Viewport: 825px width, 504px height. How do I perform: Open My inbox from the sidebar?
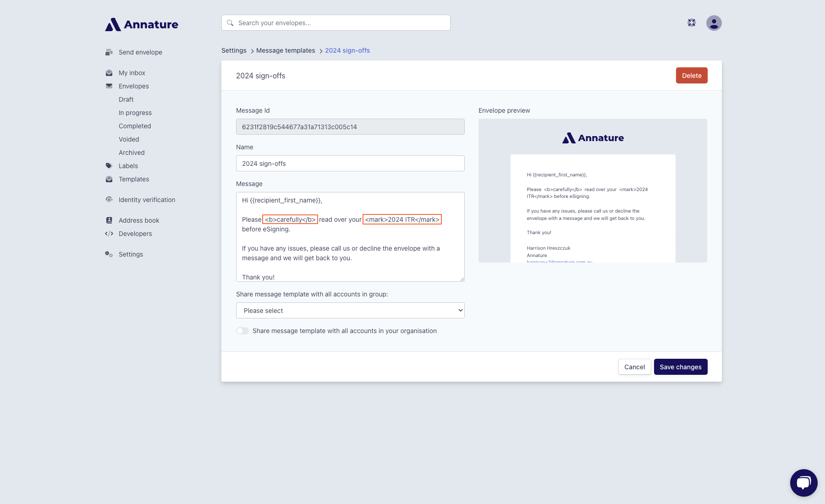tap(132, 72)
